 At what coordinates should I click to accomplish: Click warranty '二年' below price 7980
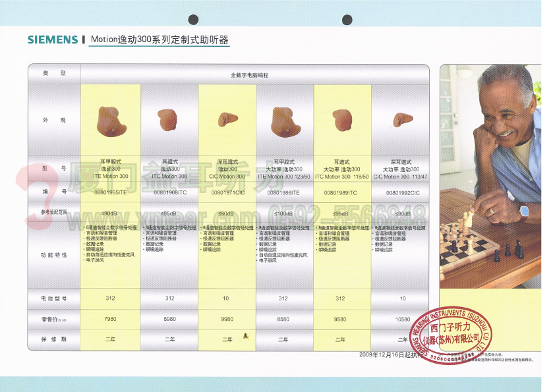click(x=111, y=339)
